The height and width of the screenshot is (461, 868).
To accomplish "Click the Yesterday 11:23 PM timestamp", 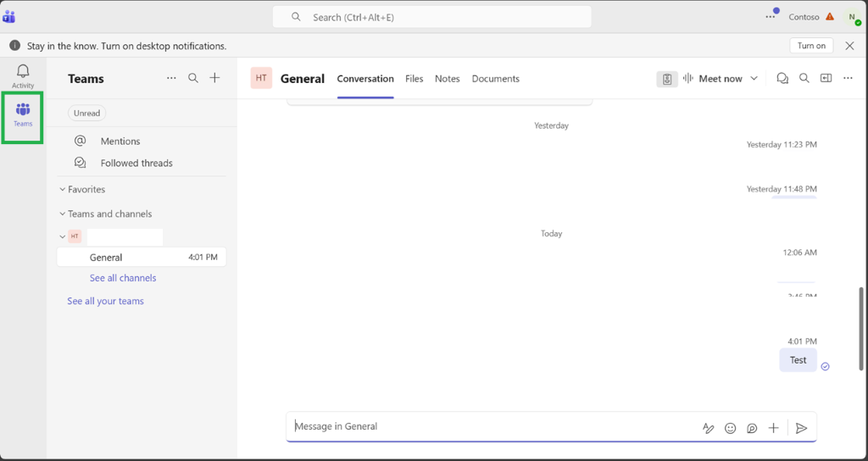I will (782, 144).
